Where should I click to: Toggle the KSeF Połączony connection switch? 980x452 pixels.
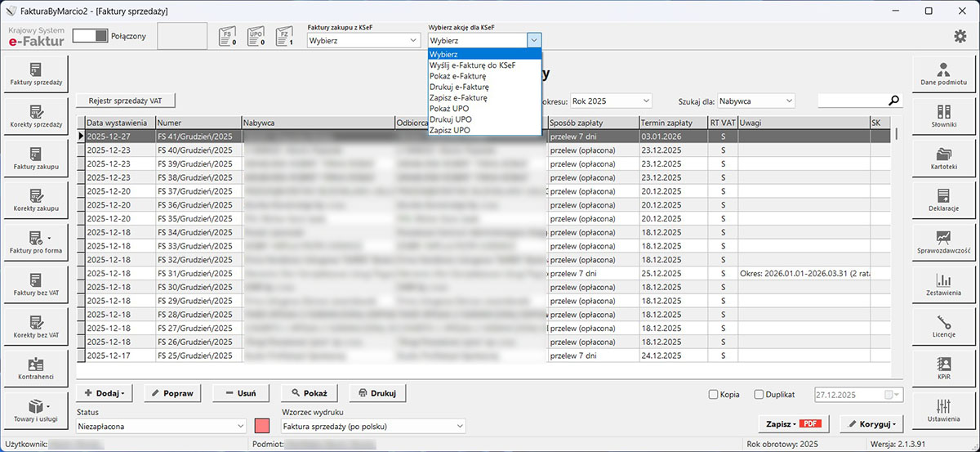90,36
